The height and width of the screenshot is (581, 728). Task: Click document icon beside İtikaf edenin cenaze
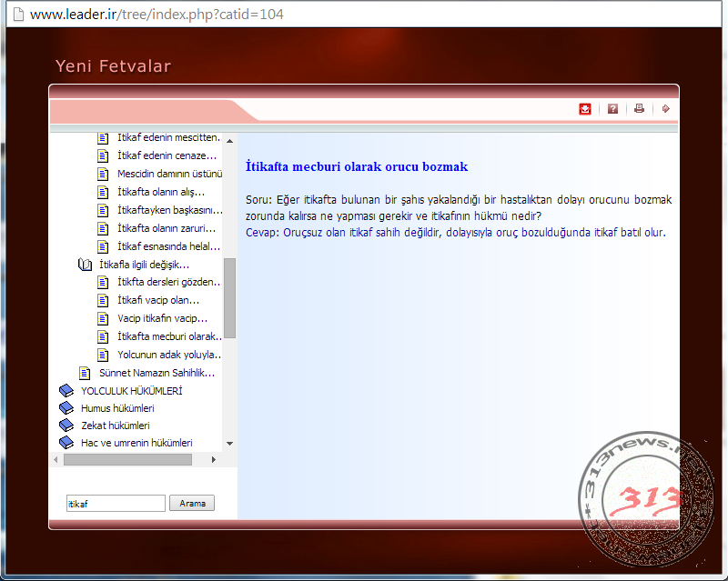[x=103, y=155]
